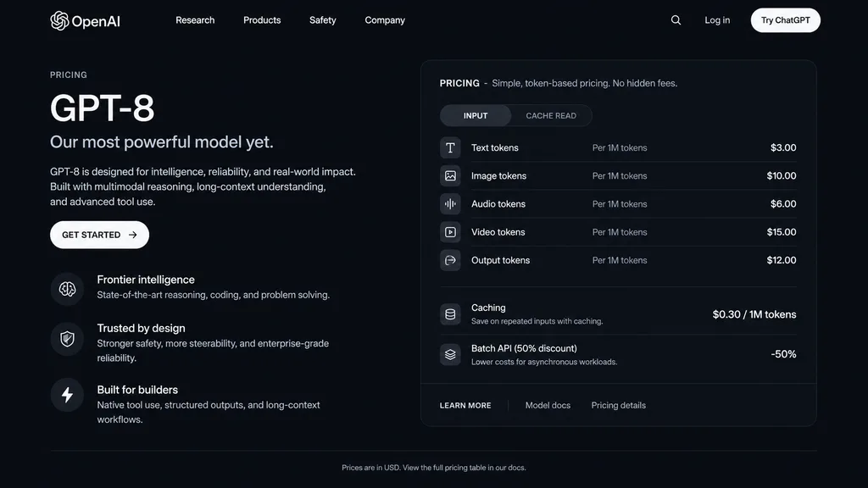This screenshot has height=488, width=868.
Task: Open the Model docs link
Action: [548, 406]
